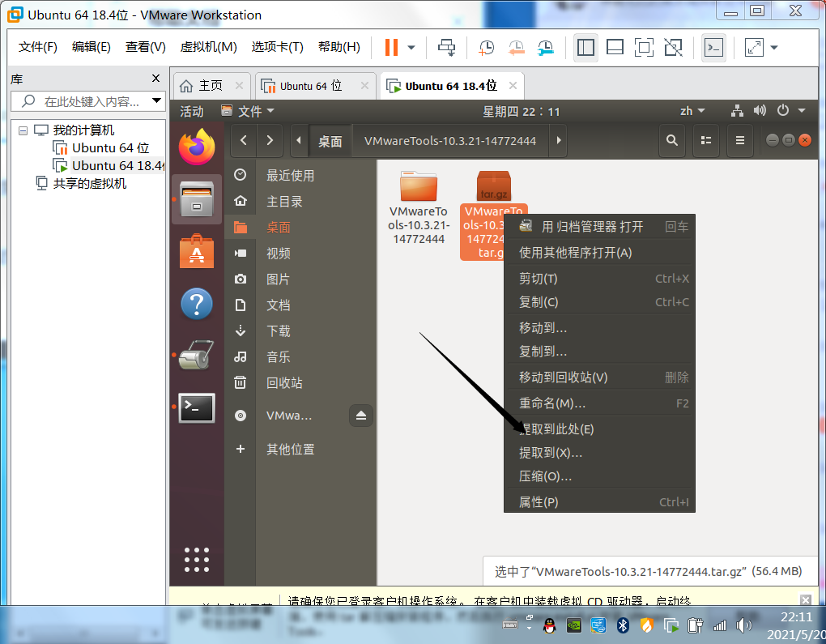Open the stretch display dropdown arrow

pyautogui.click(x=774, y=48)
